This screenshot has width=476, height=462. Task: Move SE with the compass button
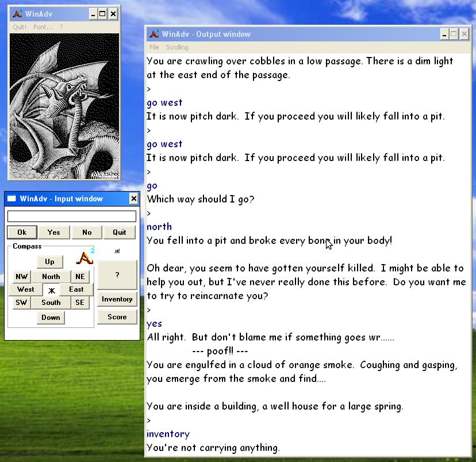pyautogui.click(x=80, y=303)
